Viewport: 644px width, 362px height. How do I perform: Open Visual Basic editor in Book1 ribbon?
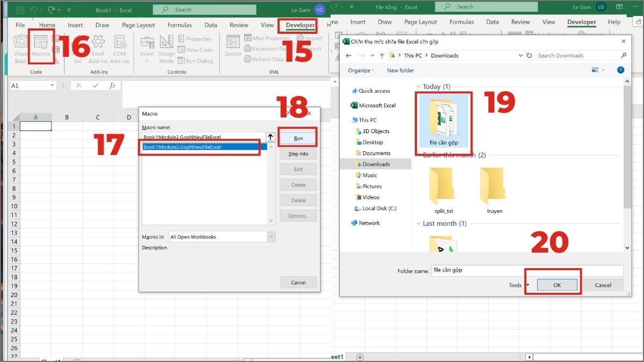pyautogui.click(x=20, y=49)
